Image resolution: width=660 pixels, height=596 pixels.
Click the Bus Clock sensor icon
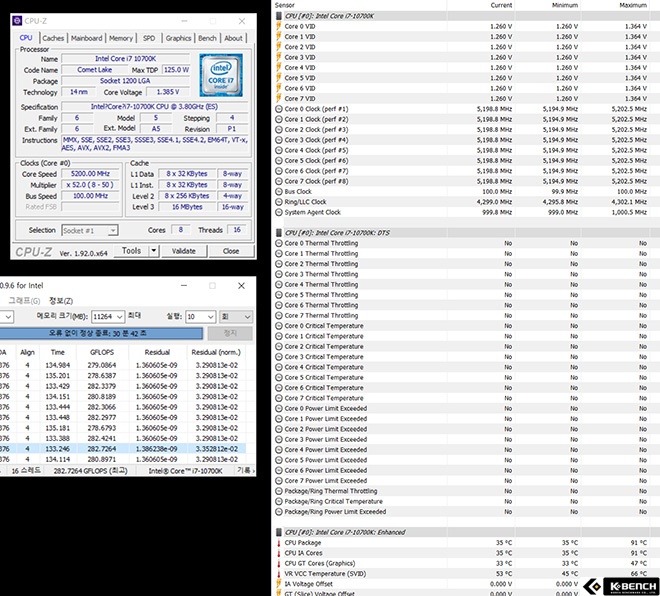coord(279,192)
